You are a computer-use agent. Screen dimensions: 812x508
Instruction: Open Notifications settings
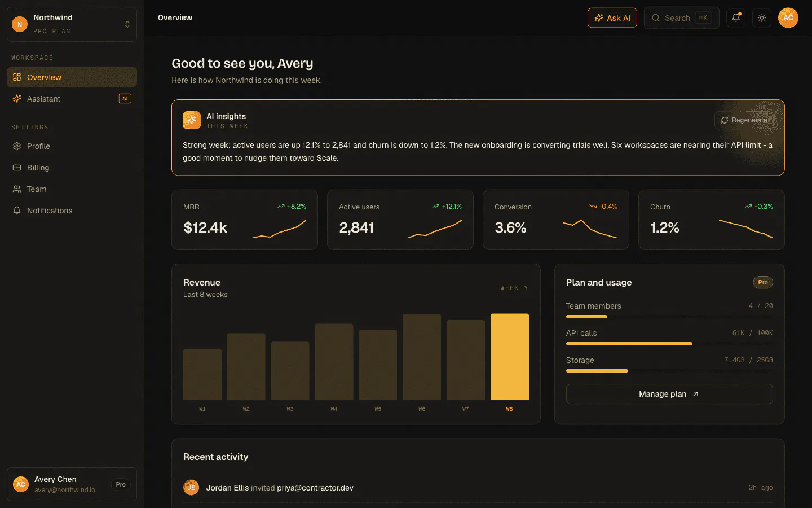click(x=72, y=211)
